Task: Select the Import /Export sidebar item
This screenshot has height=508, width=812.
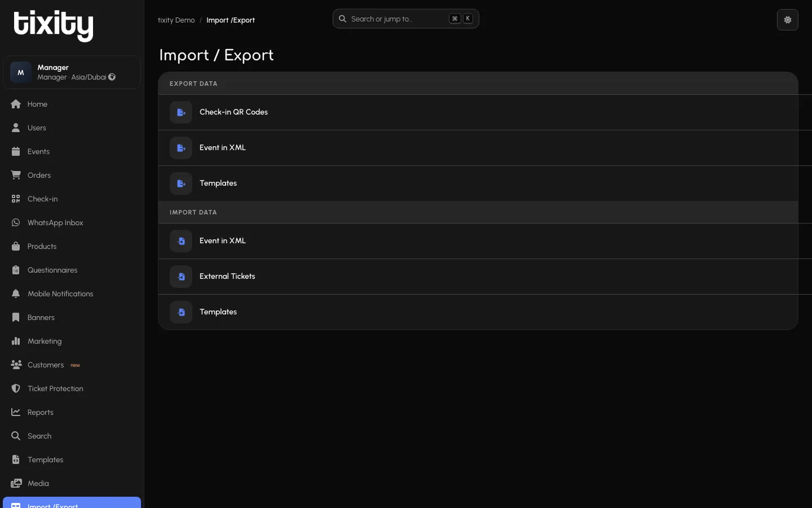Action: [x=72, y=503]
